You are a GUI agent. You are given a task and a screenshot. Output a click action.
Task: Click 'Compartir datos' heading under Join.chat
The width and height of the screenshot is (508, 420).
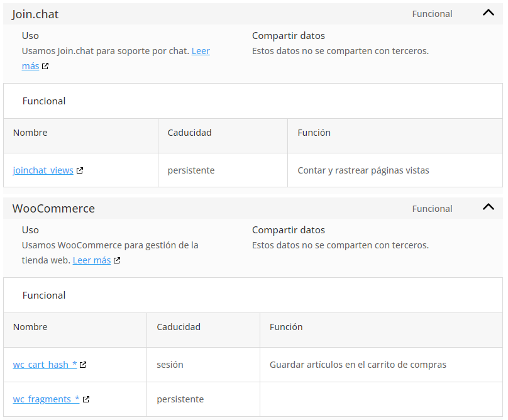(289, 36)
